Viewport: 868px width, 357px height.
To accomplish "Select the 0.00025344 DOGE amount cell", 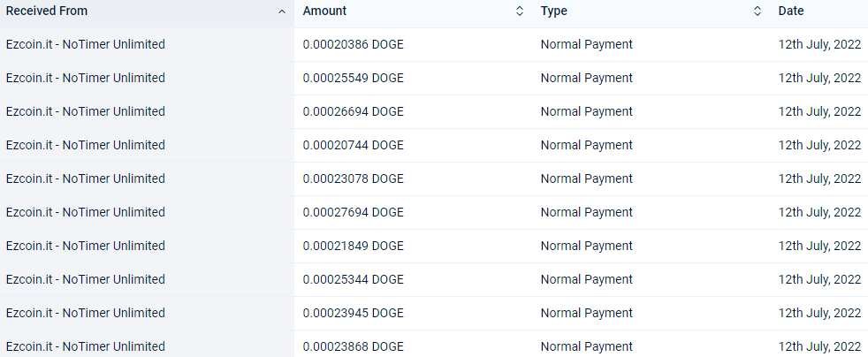I will (354, 279).
